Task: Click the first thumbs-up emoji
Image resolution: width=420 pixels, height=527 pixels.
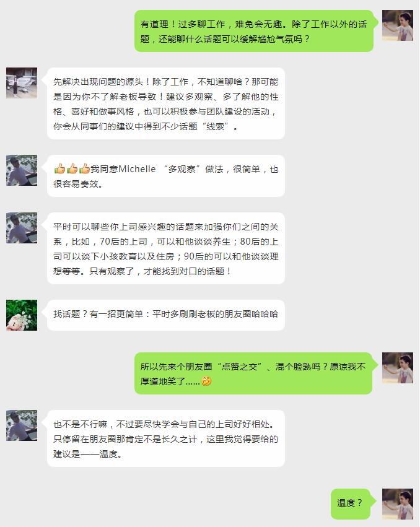Action: (59, 168)
